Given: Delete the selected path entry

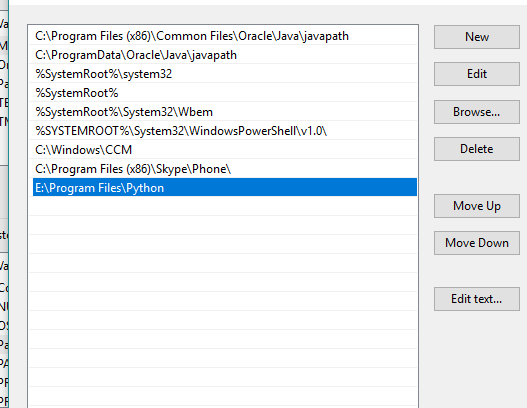Looking at the screenshot, I should pyautogui.click(x=477, y=149).
